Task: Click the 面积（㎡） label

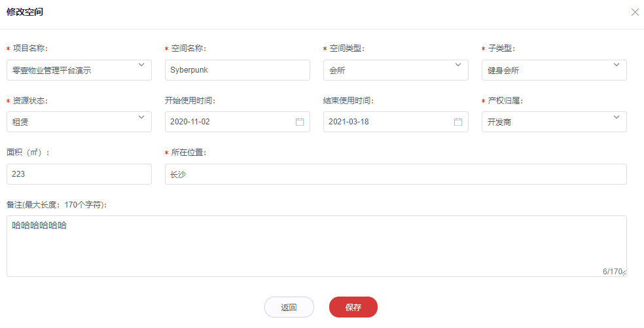Action: (x=28, y=153)
